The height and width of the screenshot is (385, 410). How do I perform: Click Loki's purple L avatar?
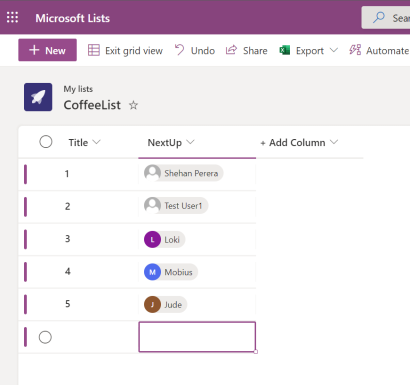point(152,239)
